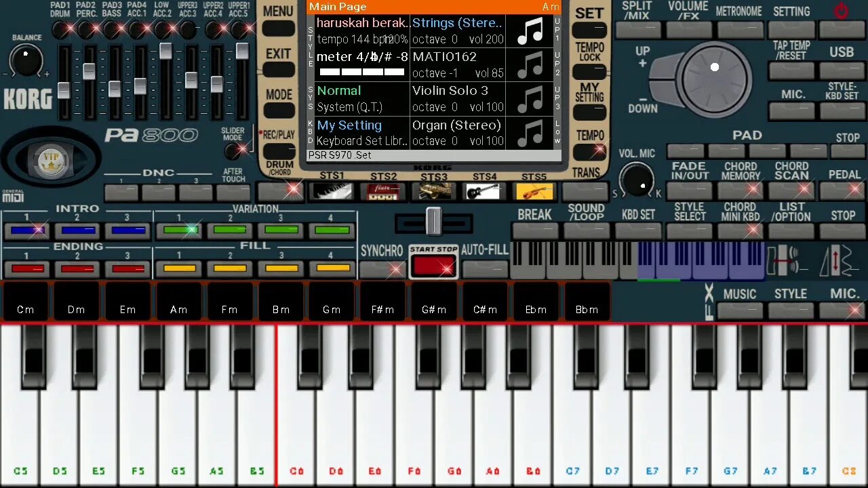Open the USB button
This screenshot has width=868, height=488.
[x=842, y=70]
